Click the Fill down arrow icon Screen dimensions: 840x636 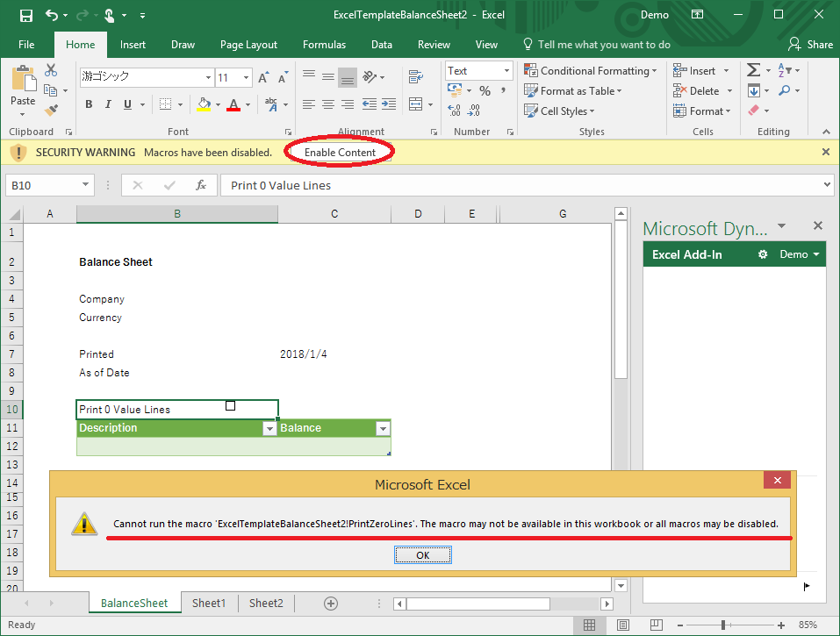(x=753, y=91)
